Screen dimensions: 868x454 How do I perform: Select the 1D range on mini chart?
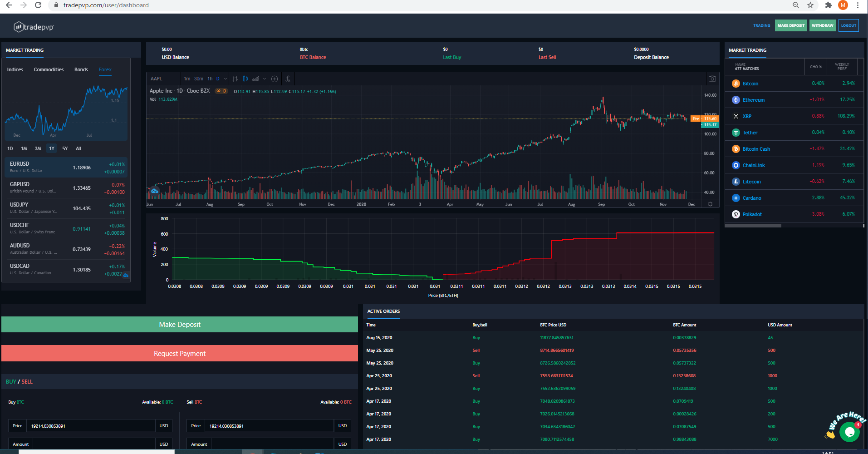point(10,148)
